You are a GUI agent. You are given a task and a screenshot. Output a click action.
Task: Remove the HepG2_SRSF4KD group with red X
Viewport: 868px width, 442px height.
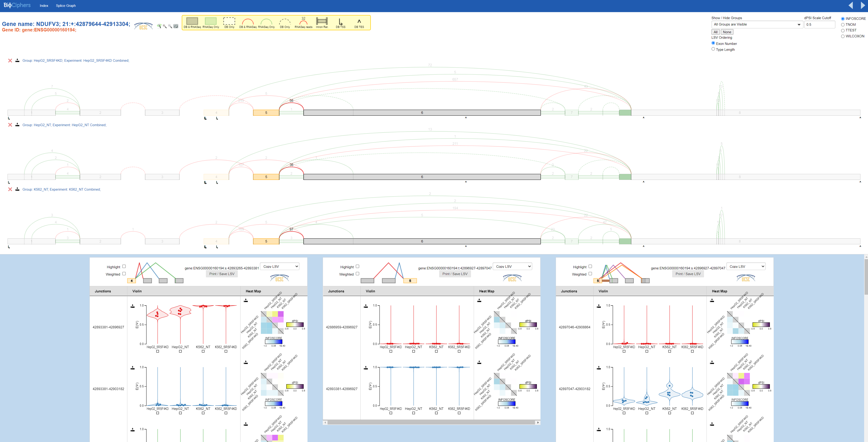point(10,61)
